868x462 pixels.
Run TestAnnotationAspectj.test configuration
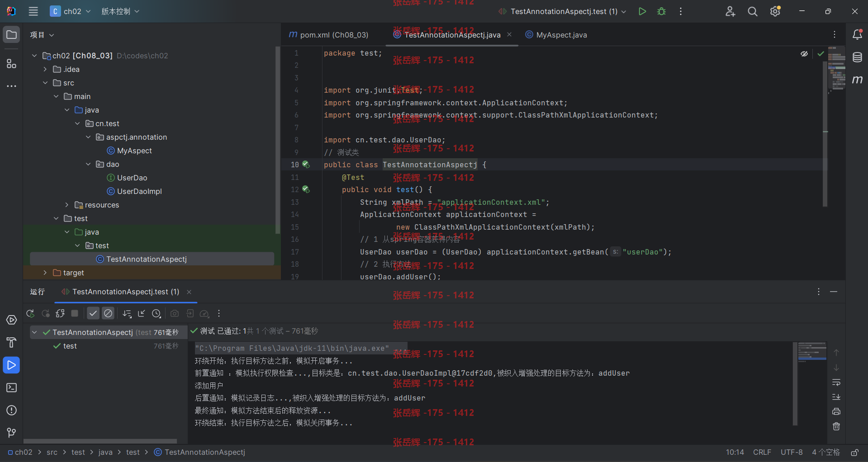(642, 11)
